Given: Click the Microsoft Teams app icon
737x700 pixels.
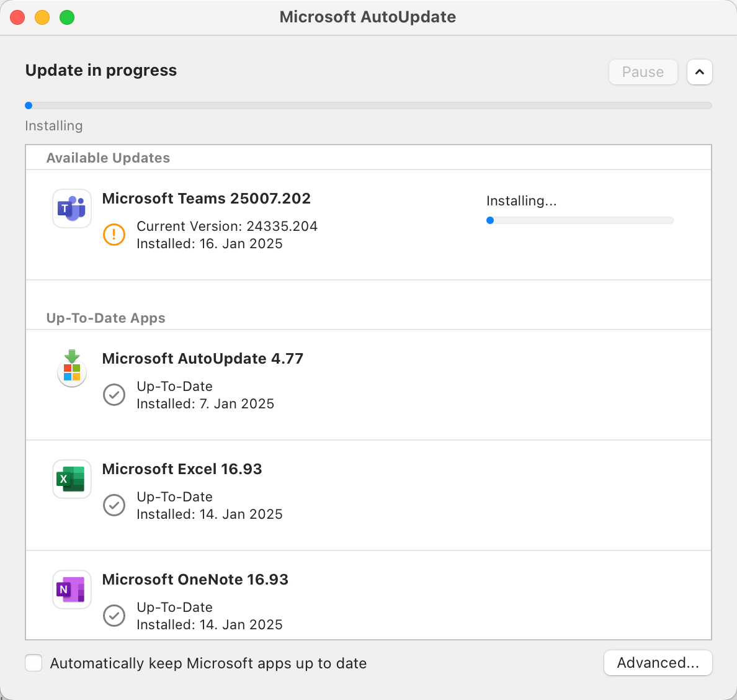Looking at the screenshot, I should pyautogui.click(x=72, y=209).
